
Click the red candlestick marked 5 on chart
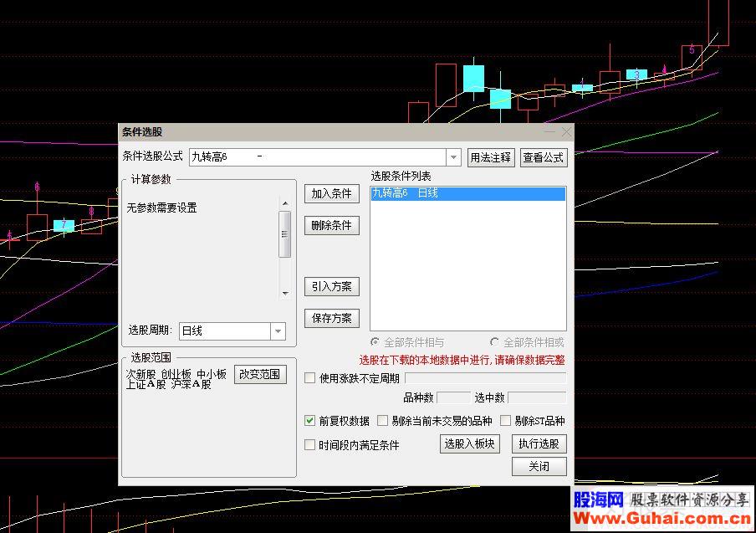click(692, 58)
